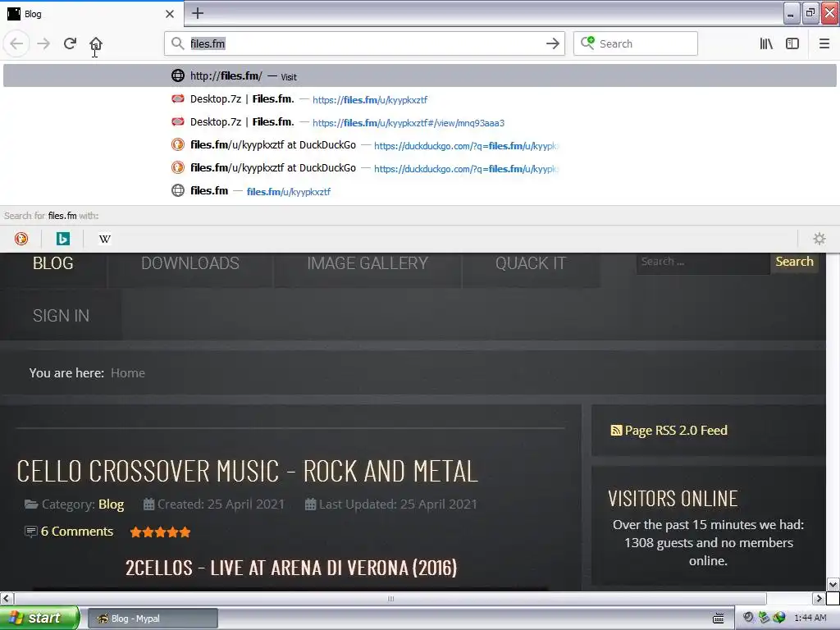The width and height of the screenshot is (840, 630).
Task: Click the horizontal scrollbar left arrow
Action: 7,598
